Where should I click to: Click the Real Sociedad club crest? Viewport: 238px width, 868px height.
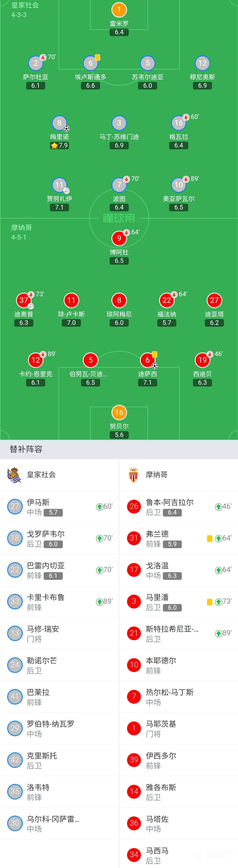(x=14, y=475)
